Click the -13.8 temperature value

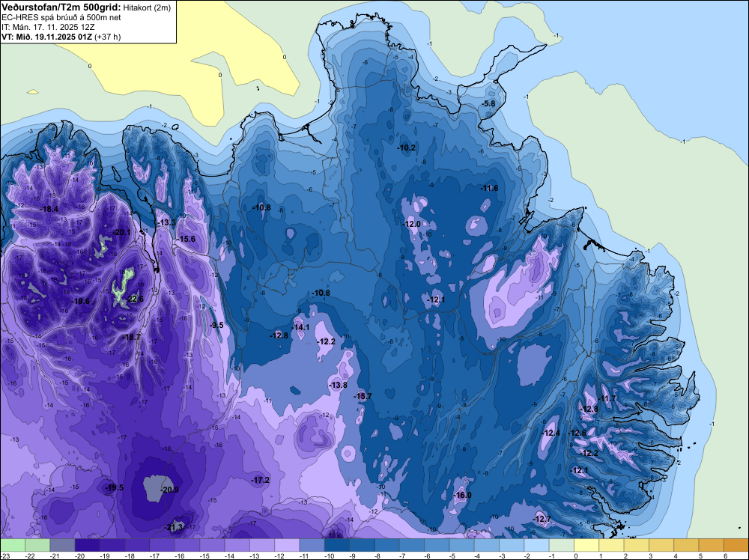point(339,385)
